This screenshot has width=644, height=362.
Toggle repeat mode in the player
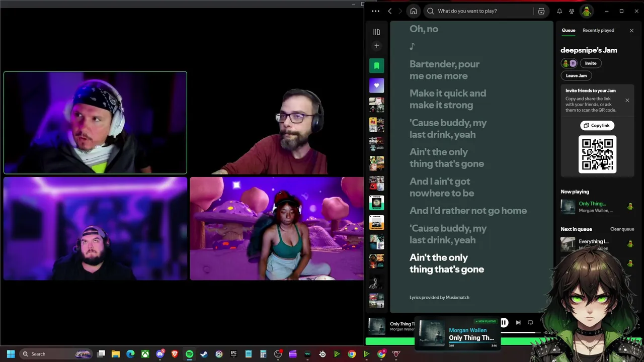pyautogui.click(x=530, y=323)
